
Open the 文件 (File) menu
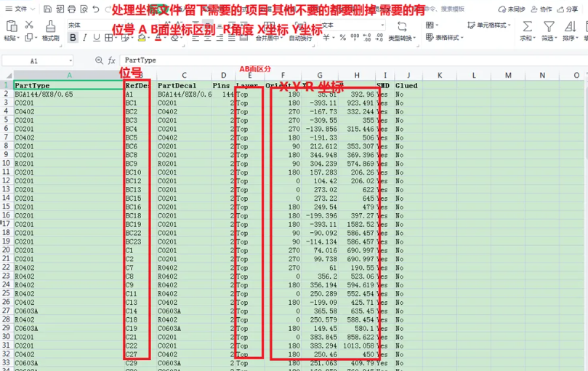(x=21, y=9)
